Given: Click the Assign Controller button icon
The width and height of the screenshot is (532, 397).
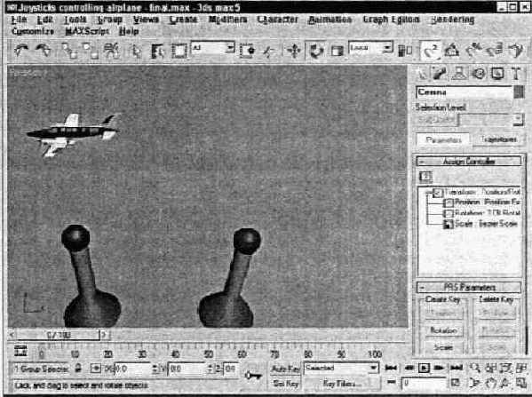Looking at the screenshot, I should (x=425, y=177).
